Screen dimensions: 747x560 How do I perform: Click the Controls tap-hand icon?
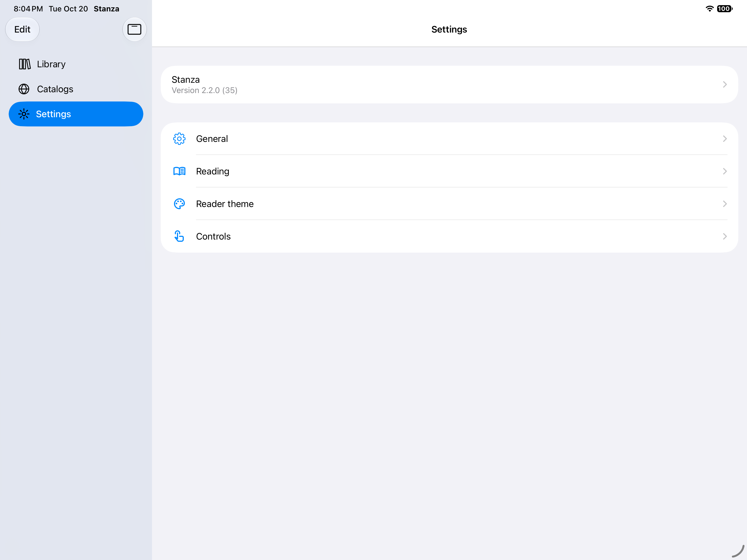[x=179, y=236]
